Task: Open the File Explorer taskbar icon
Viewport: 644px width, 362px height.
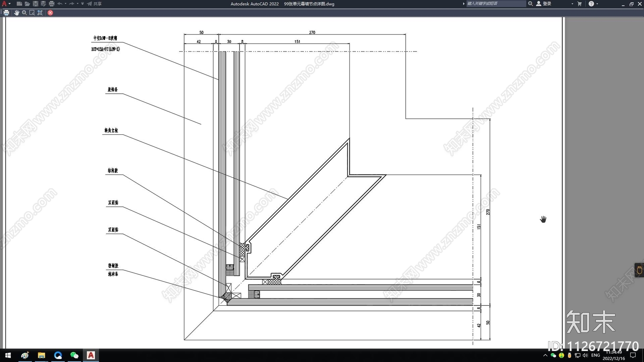Action: pos(41,355)
